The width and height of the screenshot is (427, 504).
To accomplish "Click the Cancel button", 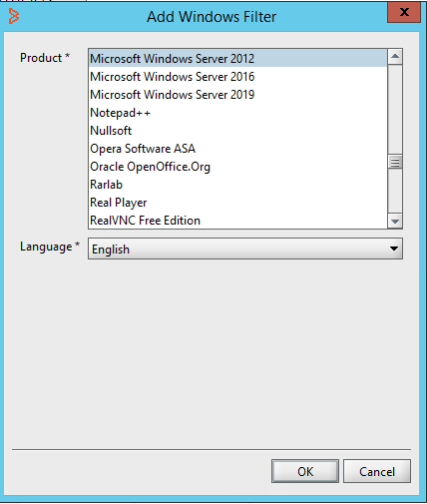I will (x=377, y=471).
